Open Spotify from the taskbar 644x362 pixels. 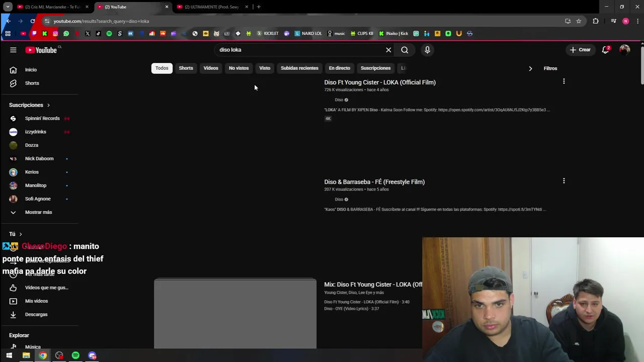click(75, 355)
